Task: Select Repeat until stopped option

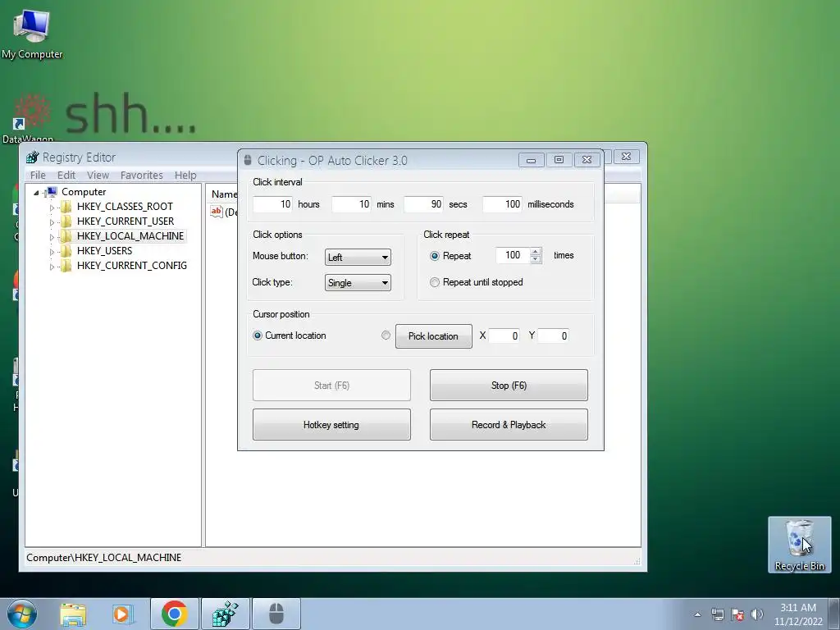Action: (435, 282)
